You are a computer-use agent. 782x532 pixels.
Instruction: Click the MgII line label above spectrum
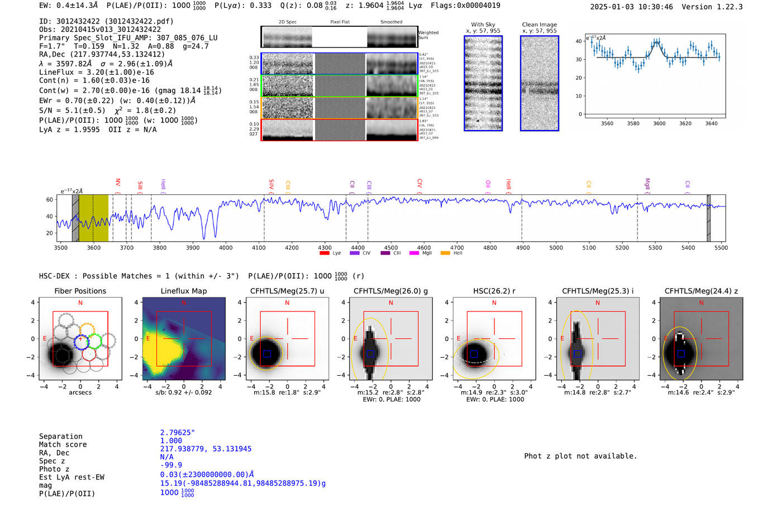(648, 183)
